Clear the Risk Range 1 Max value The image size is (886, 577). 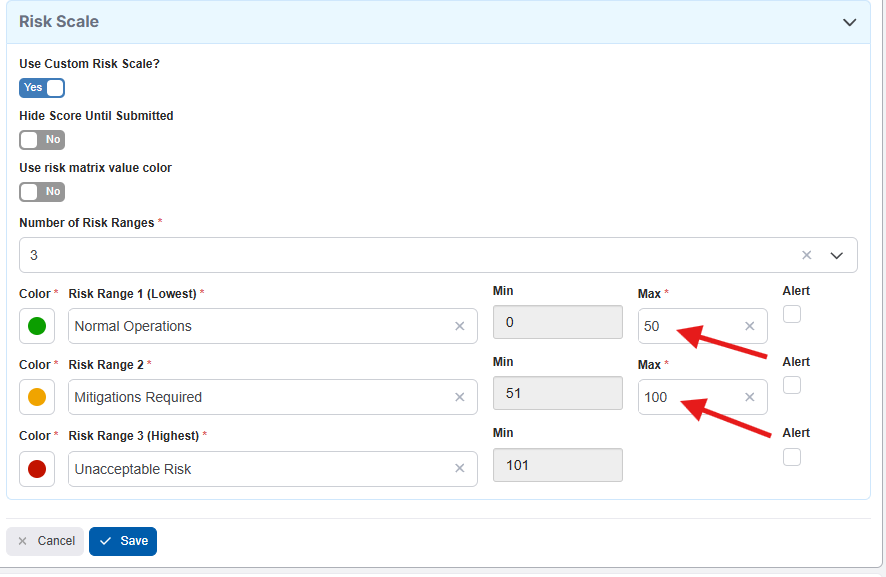tap(749, 326)
